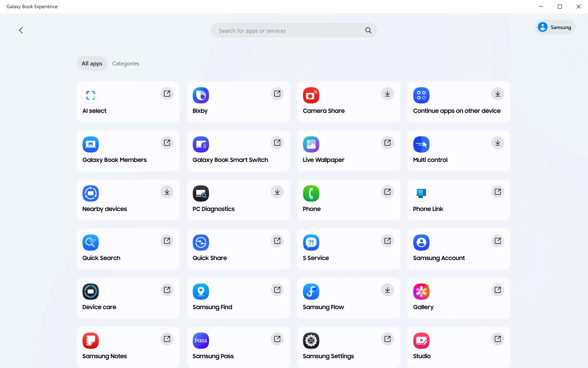The image size is (588, 368).
Task: Click the Gallery flower icon
Action: (421, 291)
